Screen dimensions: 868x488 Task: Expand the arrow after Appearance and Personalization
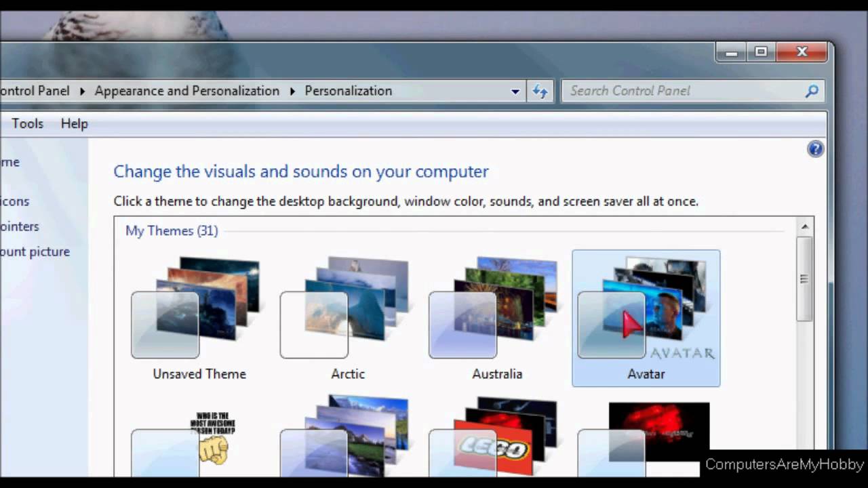tap(292, 91)
